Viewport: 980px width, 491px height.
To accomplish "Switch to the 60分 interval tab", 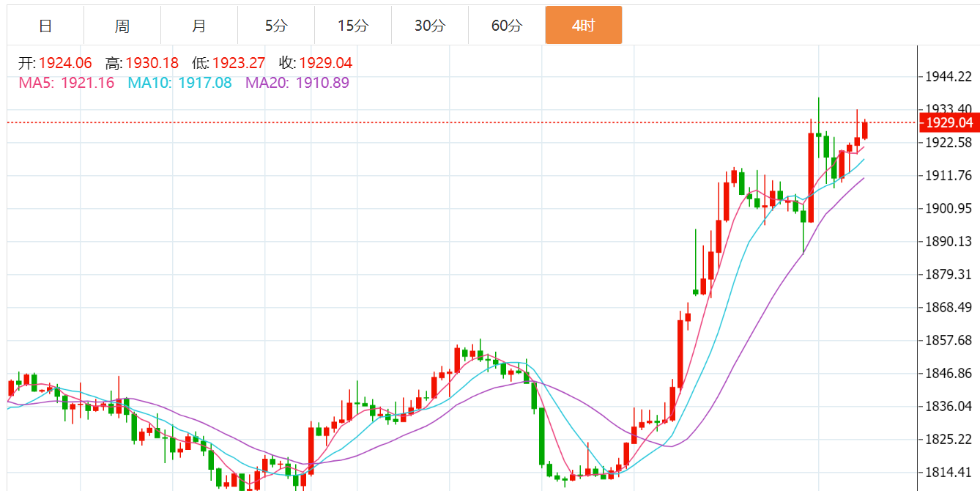I will pyautogui.click(x=507, y=26).
